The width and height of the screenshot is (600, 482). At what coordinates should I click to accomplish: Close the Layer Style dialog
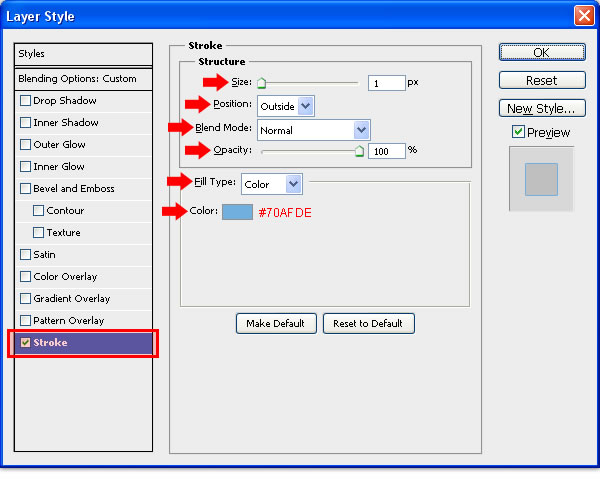[584, 16]
